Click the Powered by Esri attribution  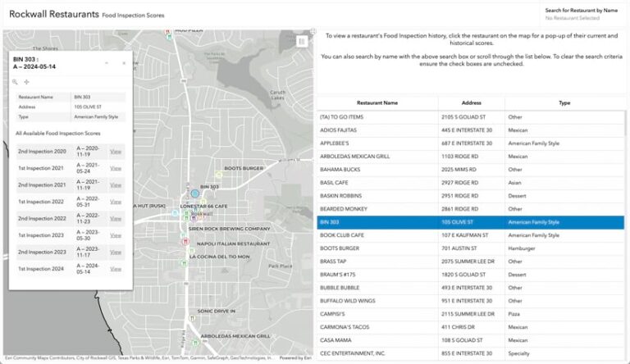coord(295,357)
